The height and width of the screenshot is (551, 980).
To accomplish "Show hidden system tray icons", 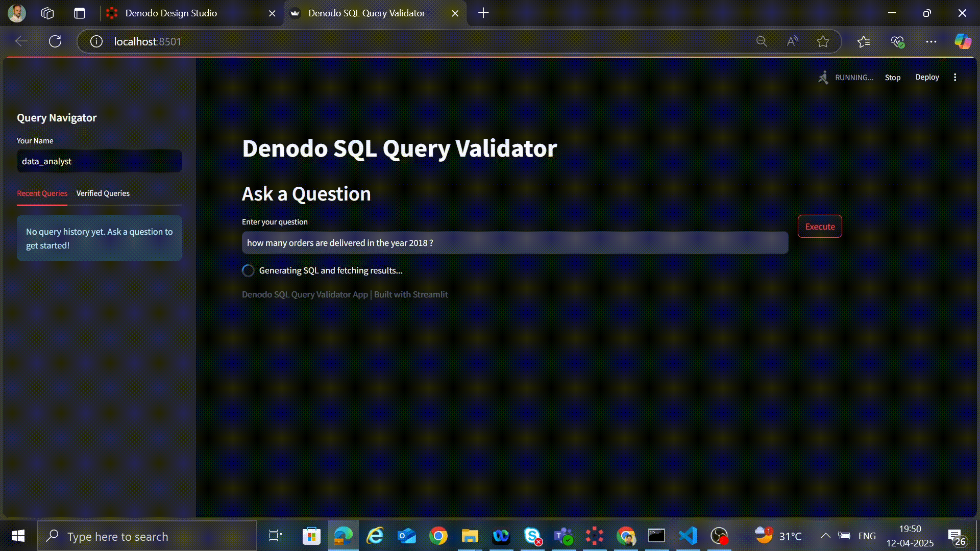I will coord(825,536).
